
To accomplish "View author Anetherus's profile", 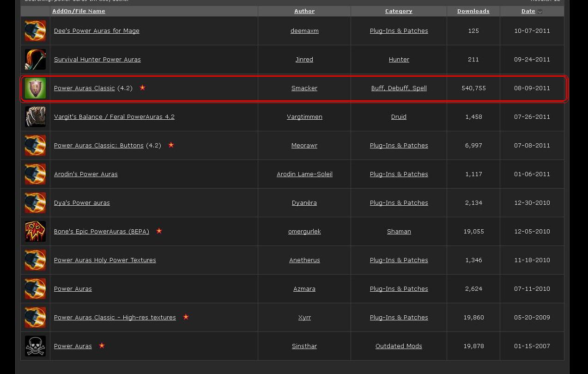I will click(x=304, y=260).
